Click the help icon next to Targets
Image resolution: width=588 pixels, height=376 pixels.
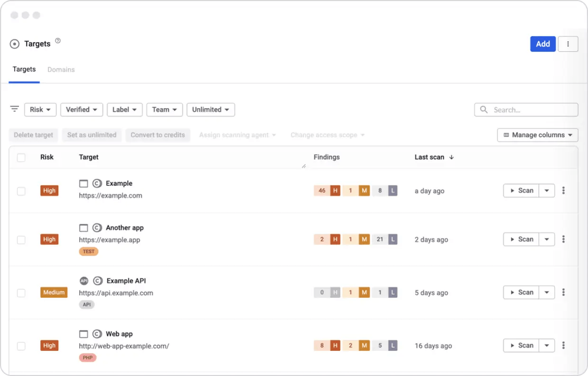click(x=58, y=41)
